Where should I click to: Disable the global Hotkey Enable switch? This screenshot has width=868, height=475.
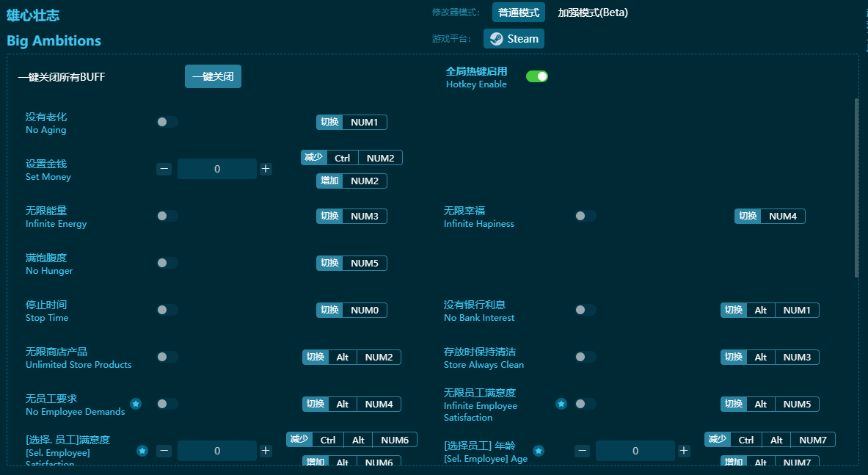point(537,76)
